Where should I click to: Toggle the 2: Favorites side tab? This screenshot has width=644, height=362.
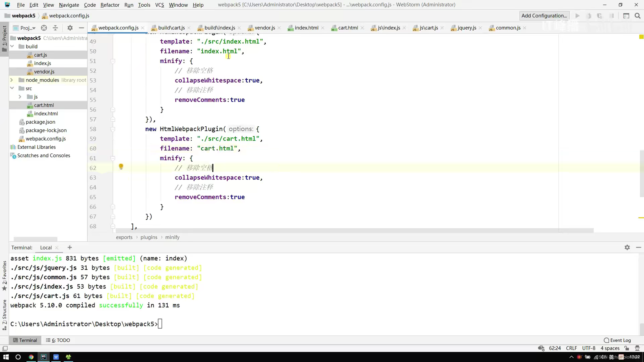pyautogui.click(x=4, y=276)
